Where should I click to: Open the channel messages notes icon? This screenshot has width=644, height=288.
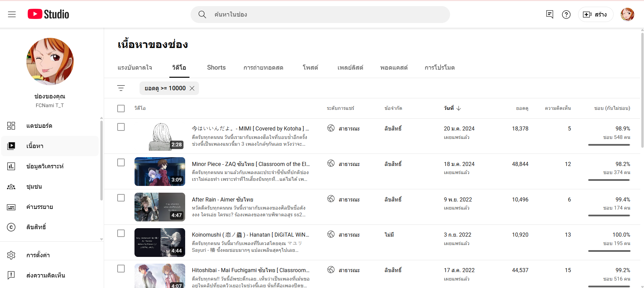click(x=550, y=15)
